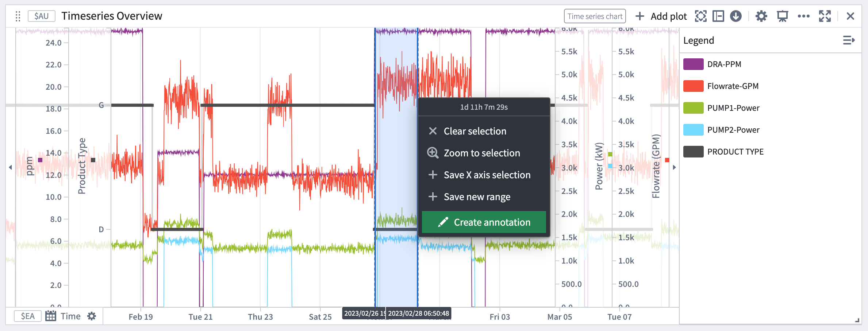Choose Save X axis selection
The image size is (868, 331).
point(484,175)
